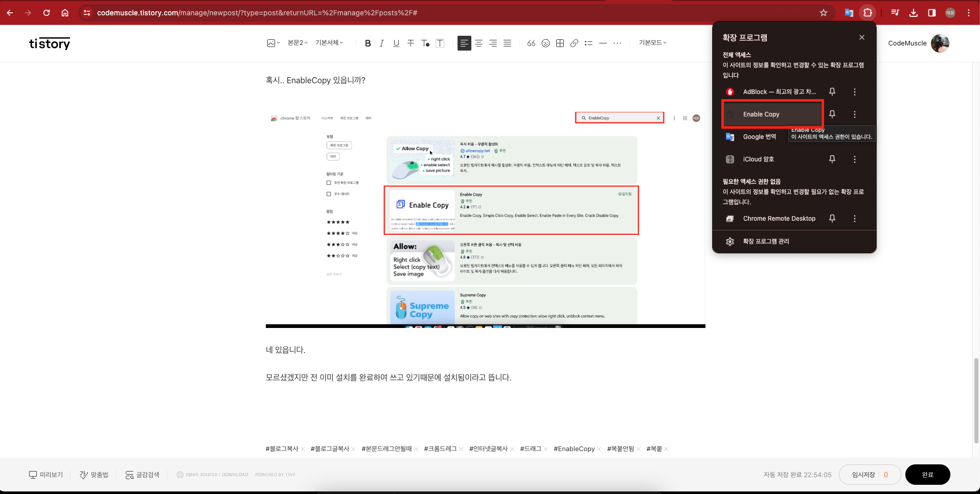The width and height of the screenshot is (980, 494).
Task: Open more options for AdBlock
Action: click(x=855, y=92)
